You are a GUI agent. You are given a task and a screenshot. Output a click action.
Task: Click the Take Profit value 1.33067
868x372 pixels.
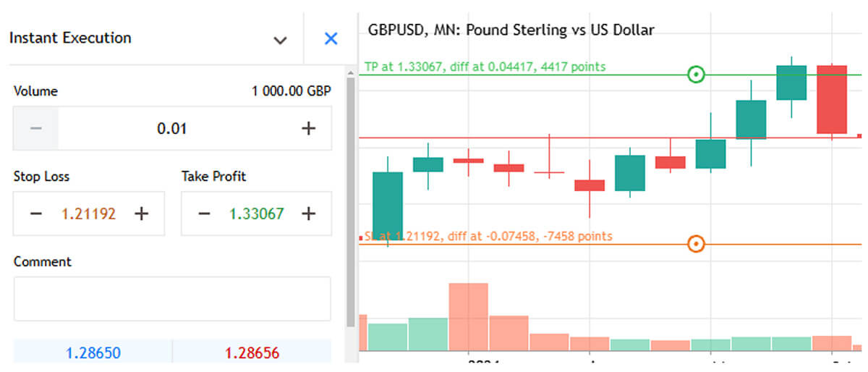click(x=256, y=214)
